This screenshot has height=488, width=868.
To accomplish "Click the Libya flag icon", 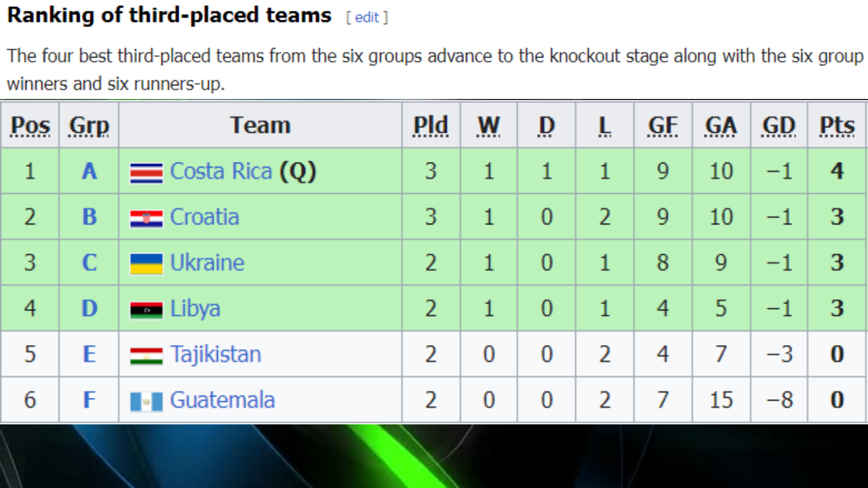I will coord(146,310).
